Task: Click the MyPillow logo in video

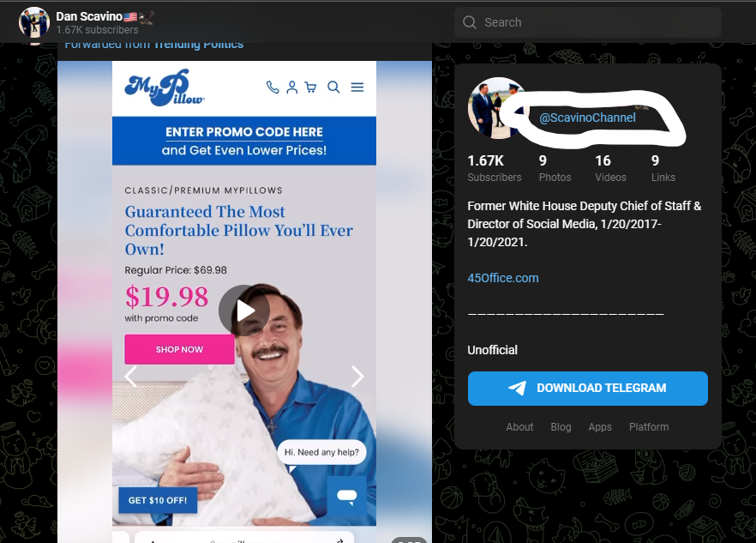Action: [165, 87]
